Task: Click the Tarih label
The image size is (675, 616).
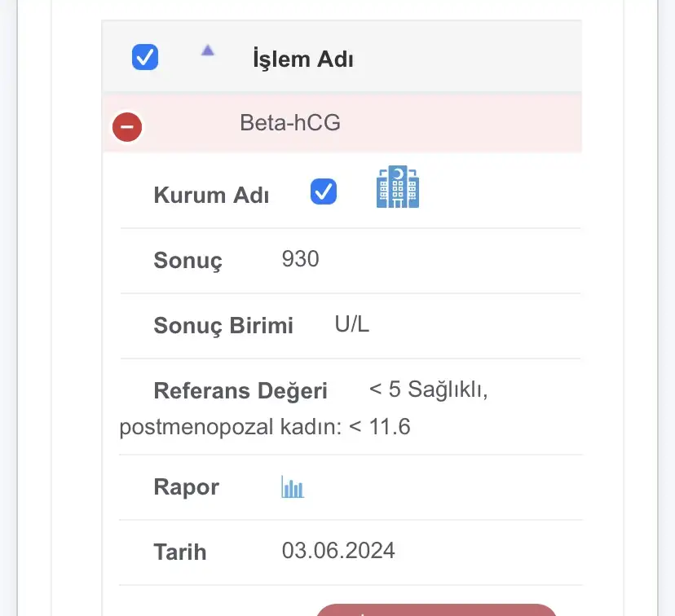Action: tap(180, 552)
